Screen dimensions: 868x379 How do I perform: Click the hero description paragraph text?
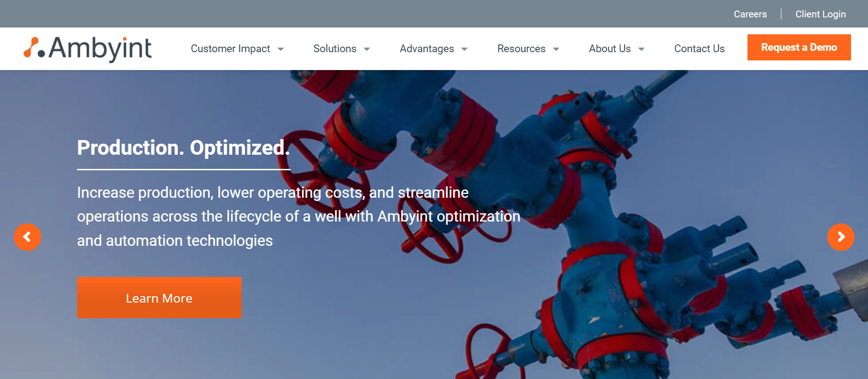[x=299, y=217]
